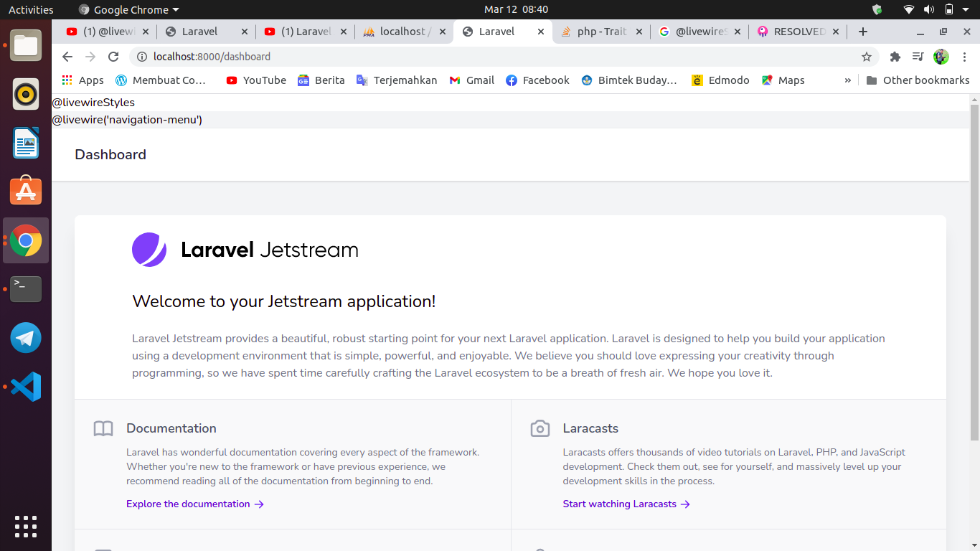Click the media control icon in toolbar
The width and height of the screenshot is (980, 551).
pyautogui.click(x=918, y=57)
